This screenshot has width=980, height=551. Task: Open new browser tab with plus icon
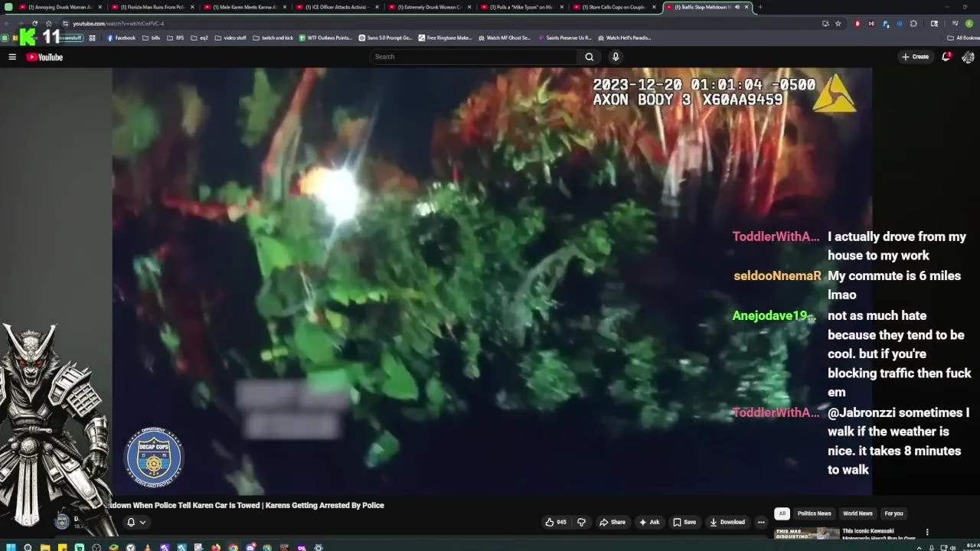click(x=759, y=7)
